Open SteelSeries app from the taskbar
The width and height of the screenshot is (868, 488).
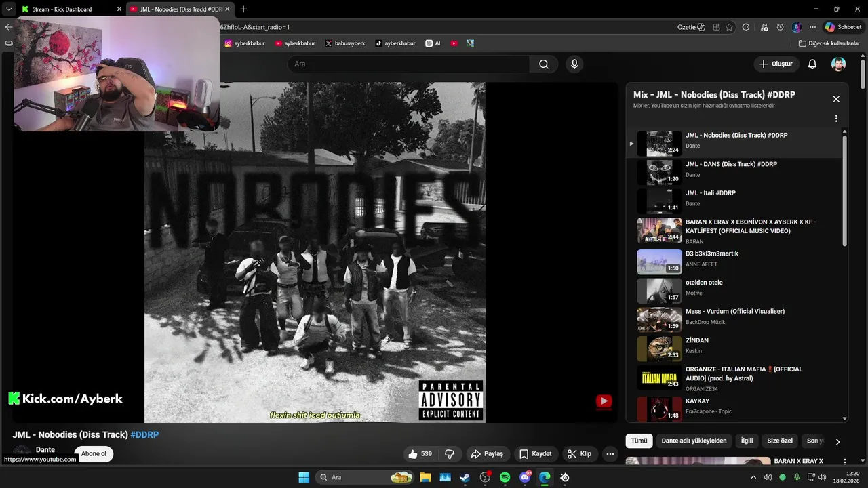coord(565,477)
